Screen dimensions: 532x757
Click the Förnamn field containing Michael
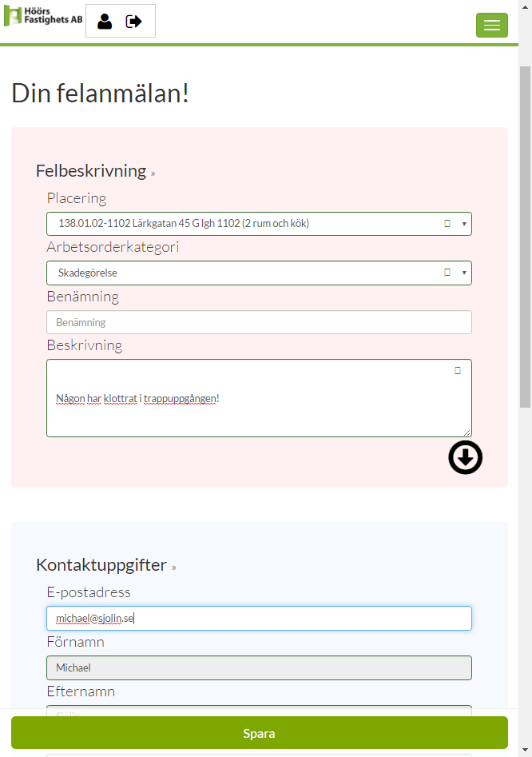(x=259, y=667)
